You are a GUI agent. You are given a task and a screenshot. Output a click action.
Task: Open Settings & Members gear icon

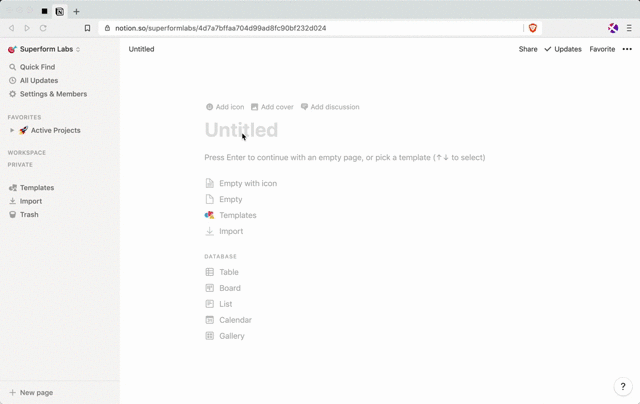[x=13, y=94]
